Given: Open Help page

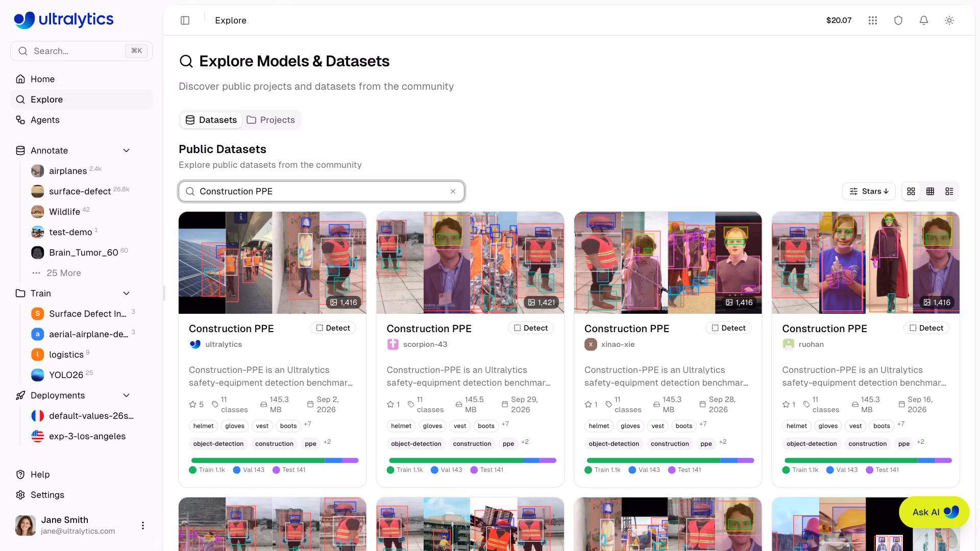Looking at the screenshot, I should pyautogui.click(x=82, y=474).
